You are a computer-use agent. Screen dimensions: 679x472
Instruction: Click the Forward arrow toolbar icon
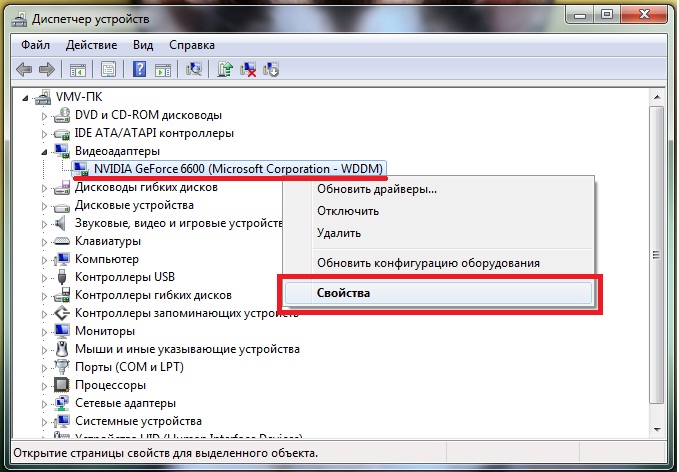point(47,69)
